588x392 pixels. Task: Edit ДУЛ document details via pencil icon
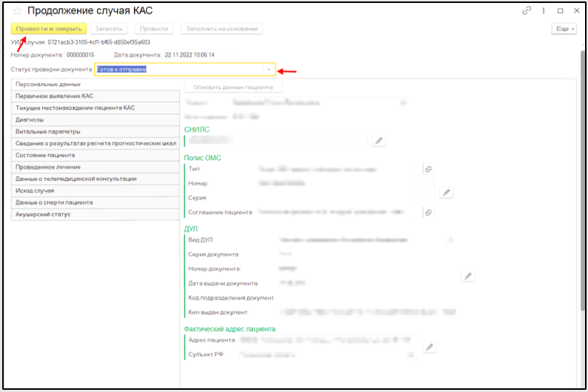coord(467,276)
